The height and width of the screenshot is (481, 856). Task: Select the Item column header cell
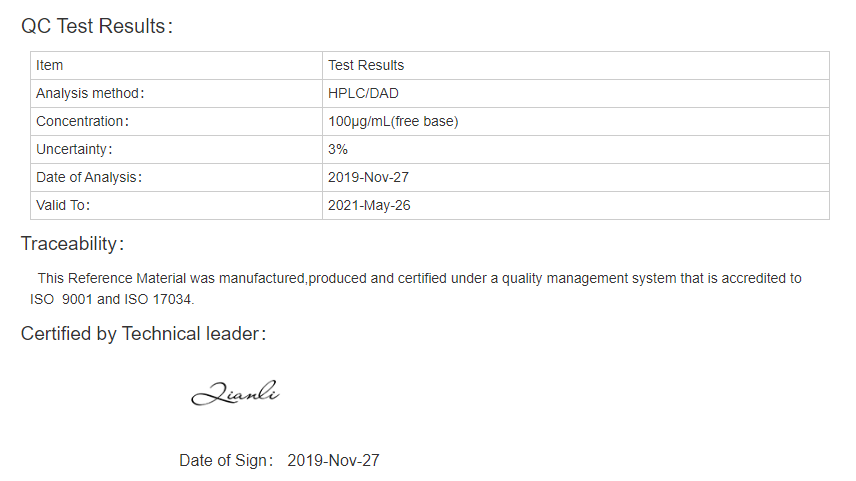click(176, 66)
